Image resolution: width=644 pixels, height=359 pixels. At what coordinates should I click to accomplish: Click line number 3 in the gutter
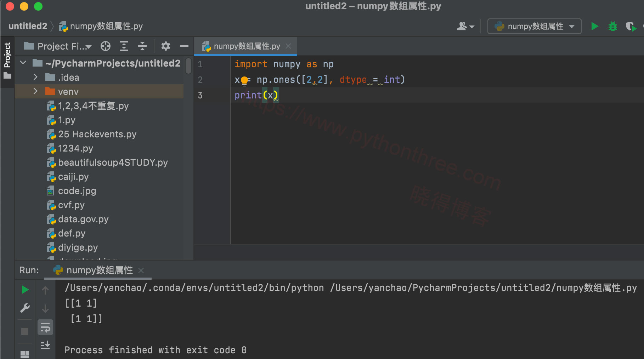pyautogui.click(x=200, y=95)
